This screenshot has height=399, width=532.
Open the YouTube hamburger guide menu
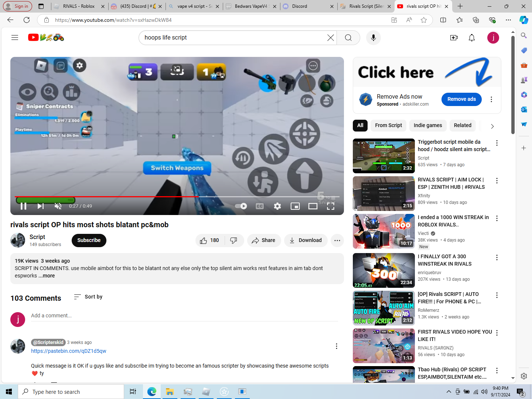pyautogui.click(x=15, y=37)
